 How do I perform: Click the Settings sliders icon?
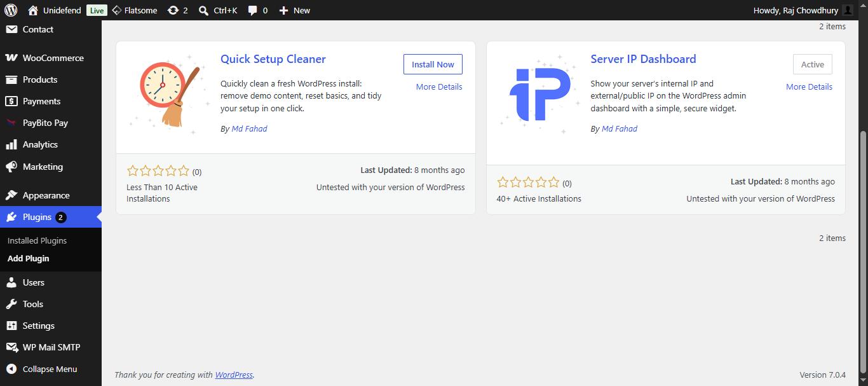pyautogui.click(x=11, y=326)
